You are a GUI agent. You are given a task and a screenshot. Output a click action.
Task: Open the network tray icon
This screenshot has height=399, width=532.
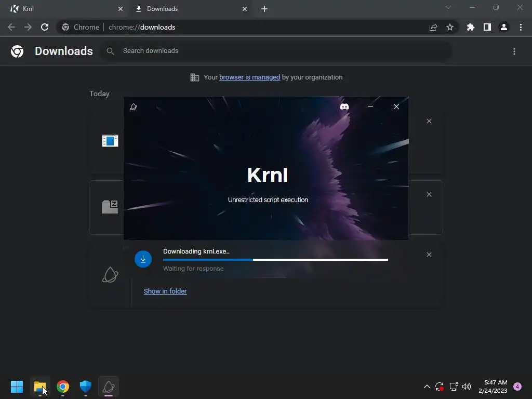pos(454,387)
